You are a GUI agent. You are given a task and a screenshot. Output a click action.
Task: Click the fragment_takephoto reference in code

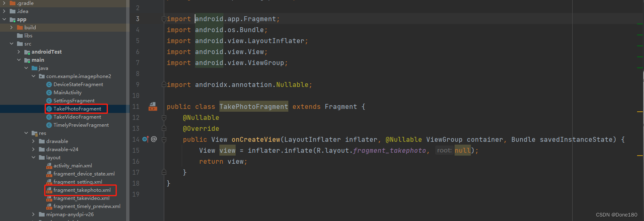point(389,151)
